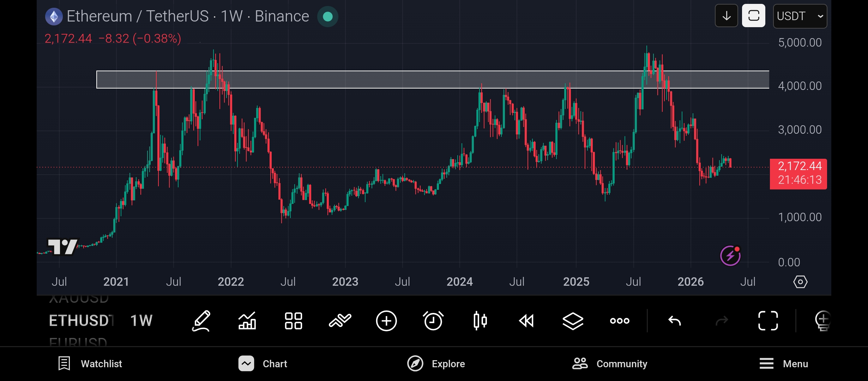The height and width of the screenshot is (381, 868).
Task: Tap the lightbulb ideas icon
Action: coord(823,321)
